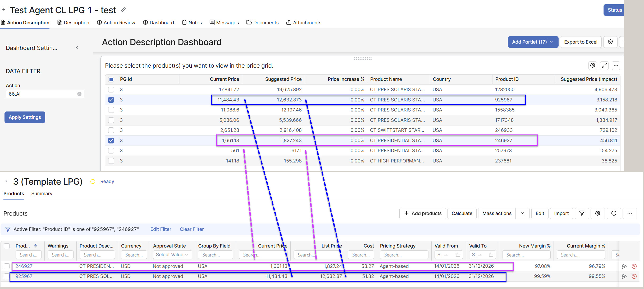
Task: Click the Clear Filter link
Action: [x=192, y=229]
